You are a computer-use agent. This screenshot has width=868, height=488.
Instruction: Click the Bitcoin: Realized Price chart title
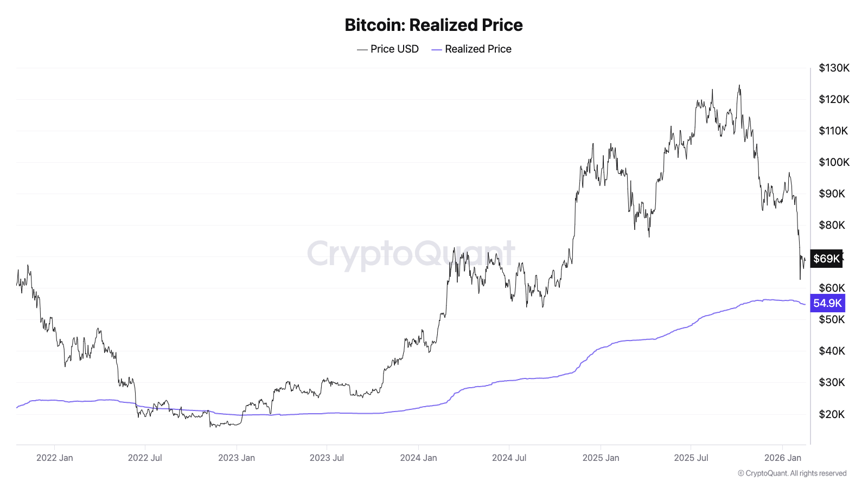[x=433, y=25]
